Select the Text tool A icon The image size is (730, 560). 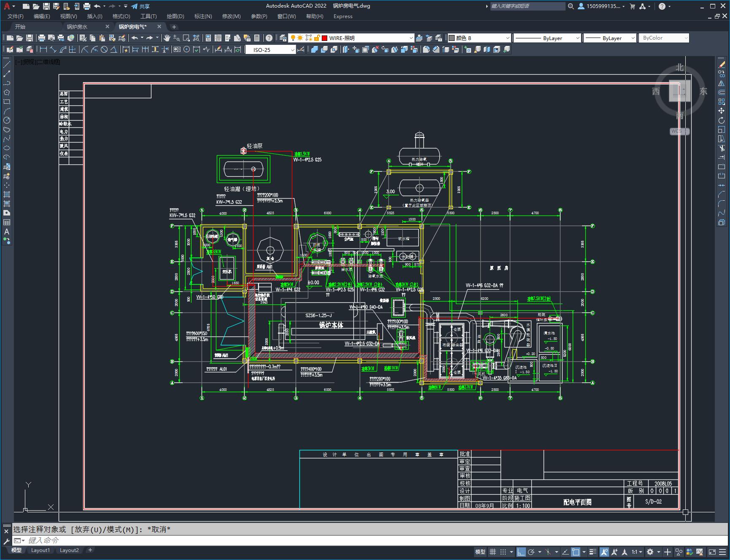click(x=7, y=232)
